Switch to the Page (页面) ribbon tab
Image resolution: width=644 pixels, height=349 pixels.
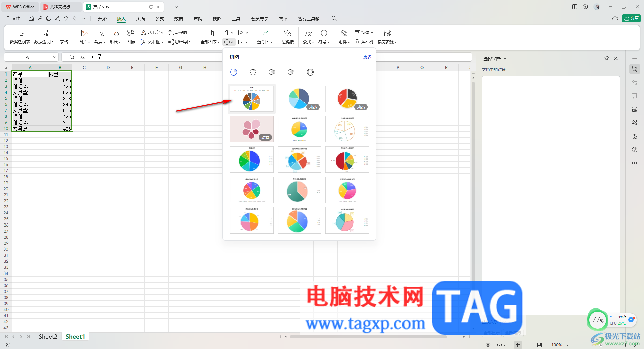point(141,19)
